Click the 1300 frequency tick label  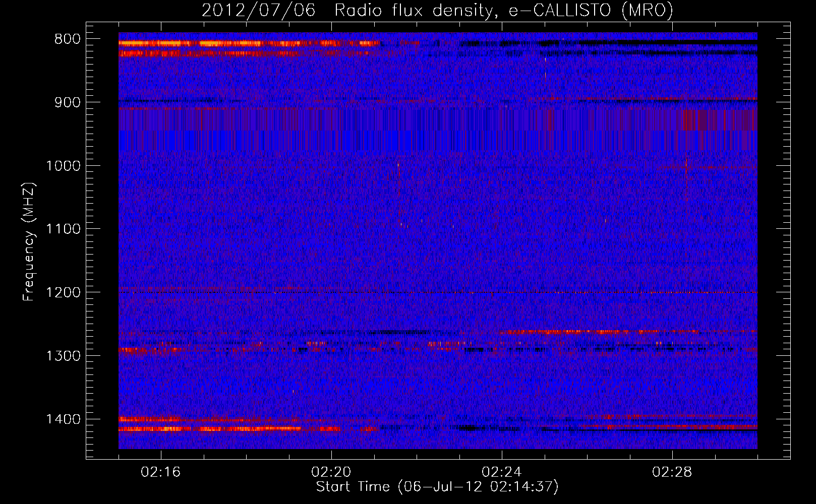point(63,356)
